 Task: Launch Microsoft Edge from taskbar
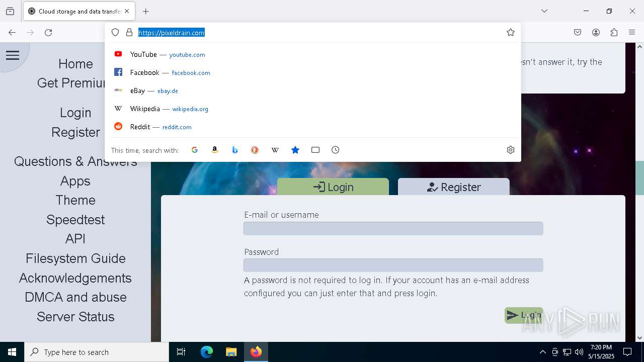coord(207,352)
